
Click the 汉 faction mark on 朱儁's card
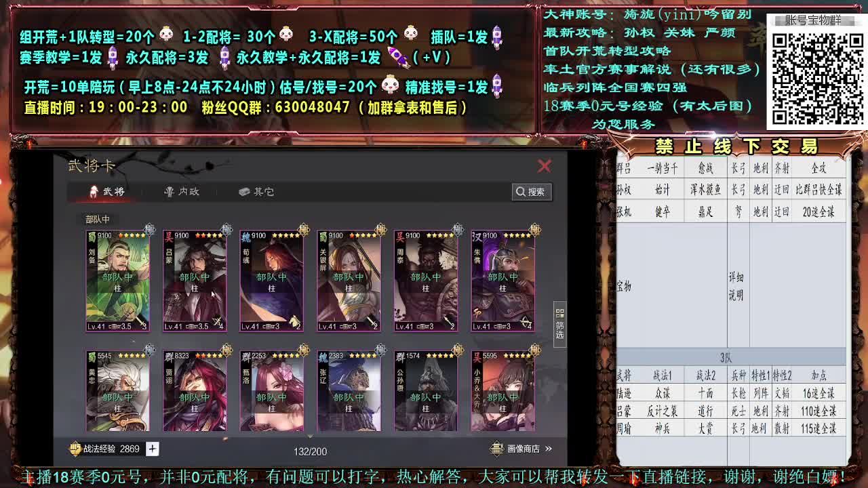tap(477, 237)
